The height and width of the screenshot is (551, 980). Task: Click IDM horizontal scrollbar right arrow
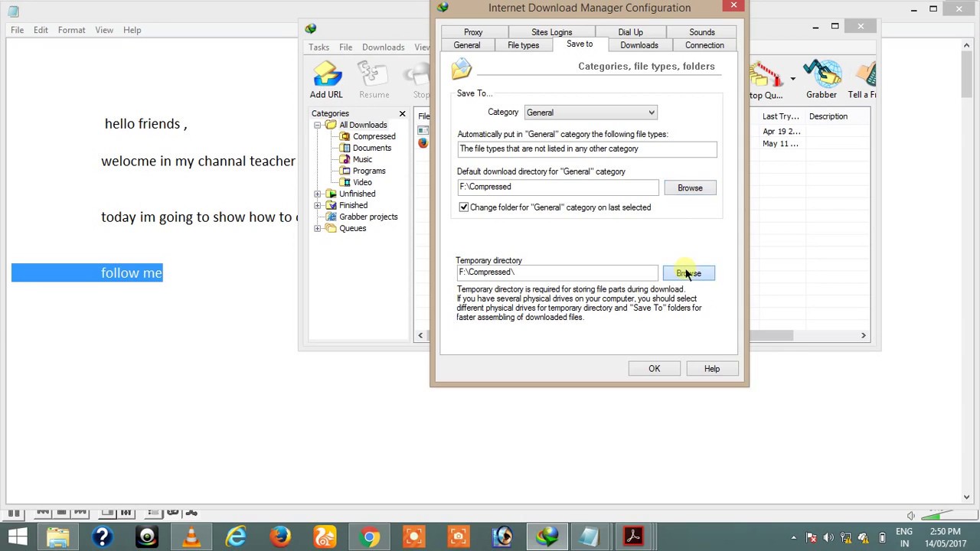click(x=863, y=335)
